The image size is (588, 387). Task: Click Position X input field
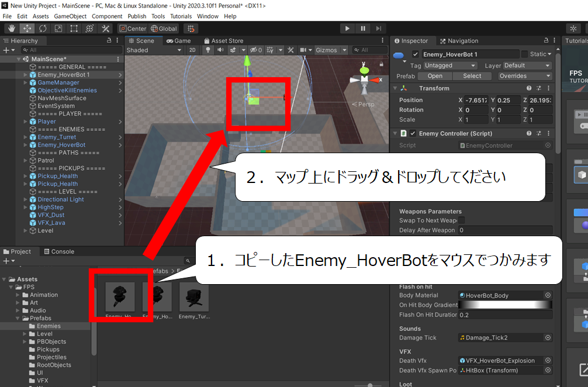pos(476,100)
